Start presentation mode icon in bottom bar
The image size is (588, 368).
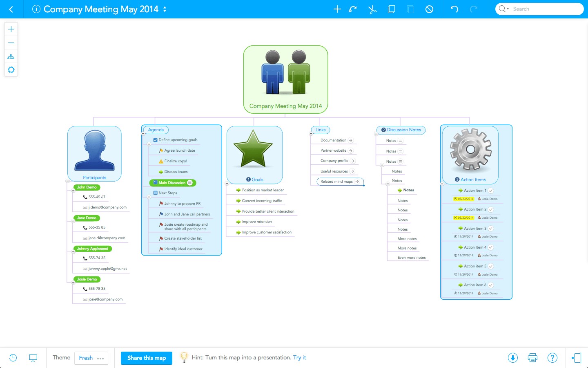(33, 358)
